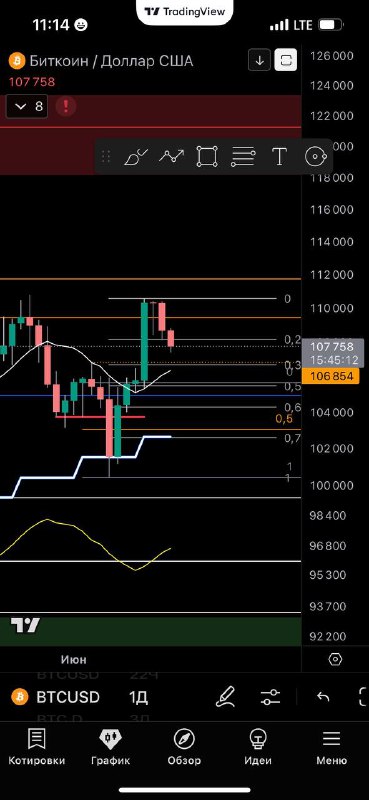Open the Биткоин / Доллар США symbol title
369x800 pixels.
pos(111,62)
